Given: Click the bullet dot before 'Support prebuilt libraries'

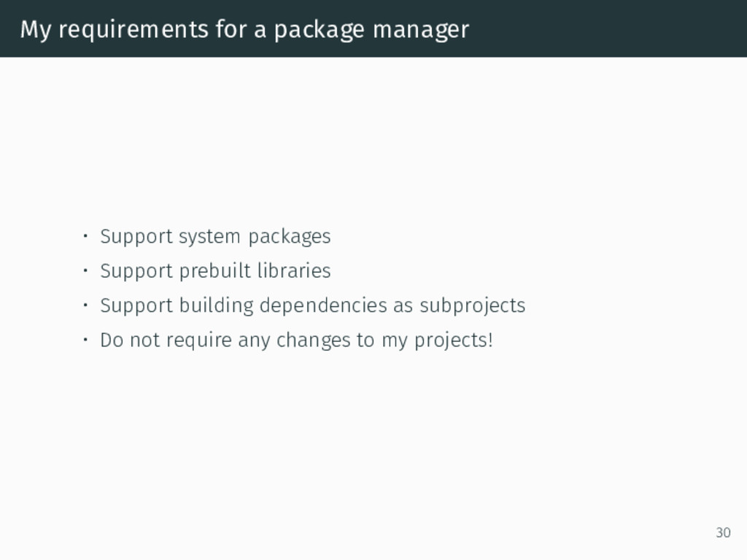Looking at the screenshot, I should click(x=85, y=271).
